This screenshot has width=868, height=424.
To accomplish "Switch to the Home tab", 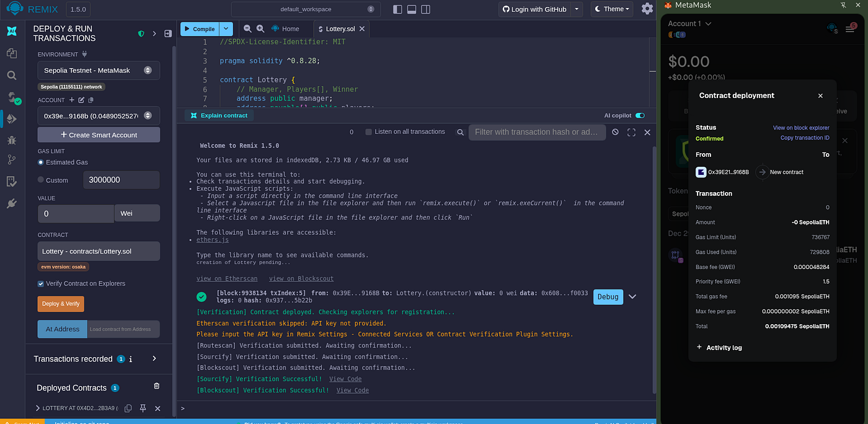I will (285, 29).
